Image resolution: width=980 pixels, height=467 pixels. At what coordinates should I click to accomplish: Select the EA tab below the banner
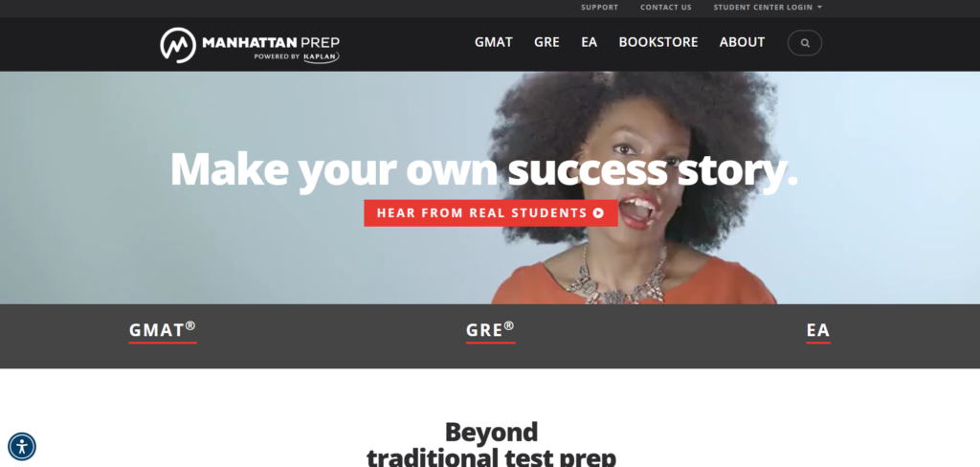click(818, 331)
